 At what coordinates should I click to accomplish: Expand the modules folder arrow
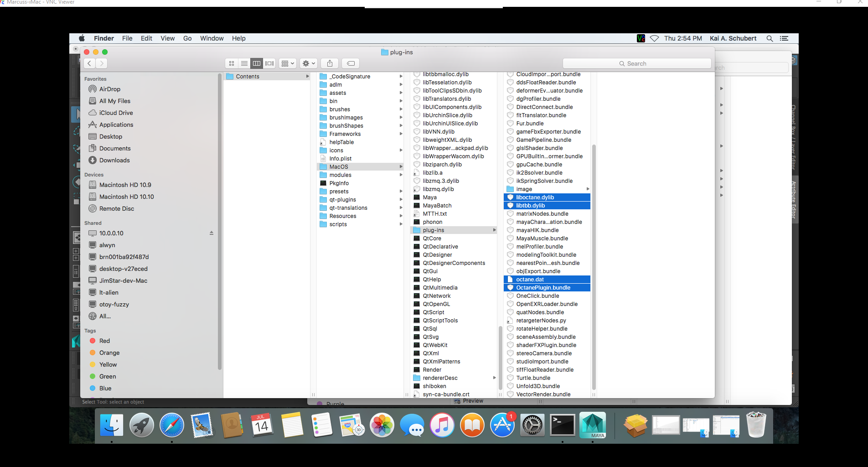point(401,175)
